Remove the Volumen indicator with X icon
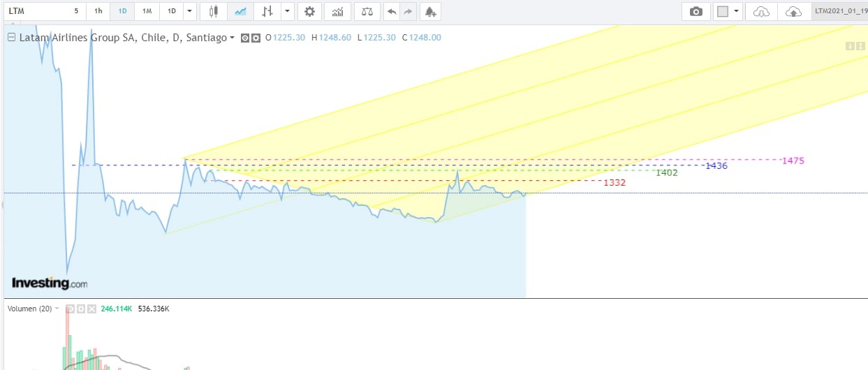This screenshot has height=370, width=868. (x=91, y=308)
